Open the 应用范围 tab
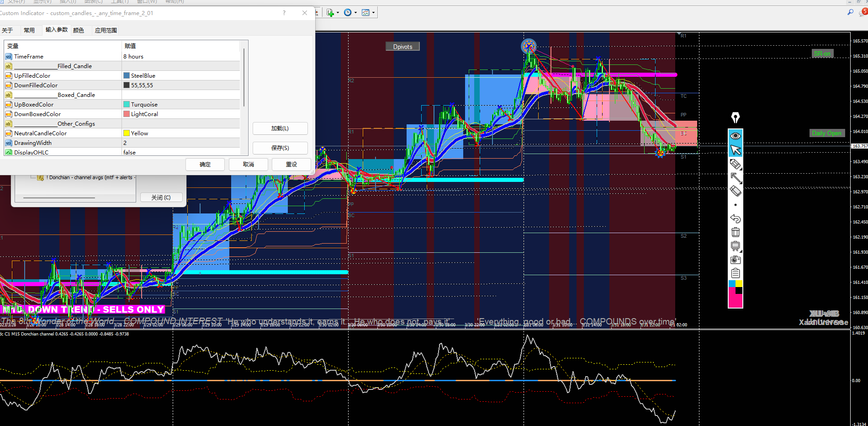 tap(106, 30)
